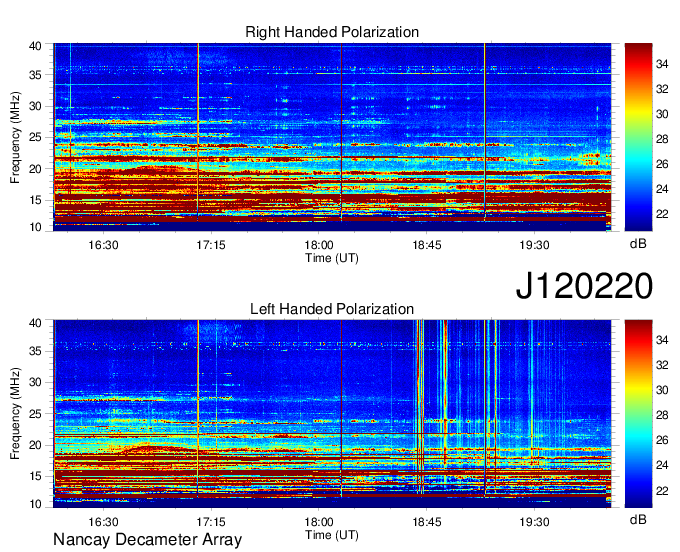Click the 22 value on Right Handed color bar
The width and height of the screenshot is (680, 552).
point(662,214)
